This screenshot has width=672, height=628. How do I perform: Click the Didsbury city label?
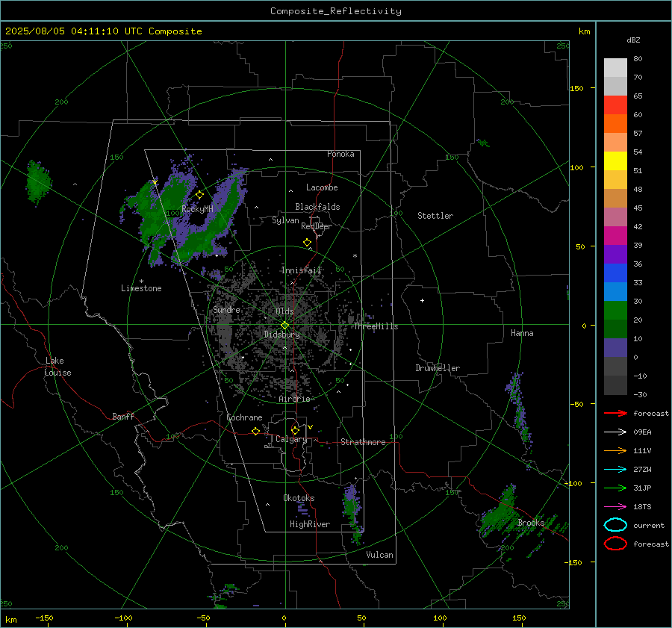click(281, 335)
